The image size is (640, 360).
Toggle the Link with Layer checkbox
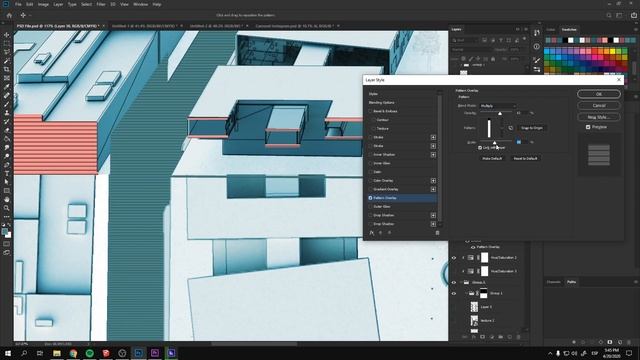click(480, 148)
